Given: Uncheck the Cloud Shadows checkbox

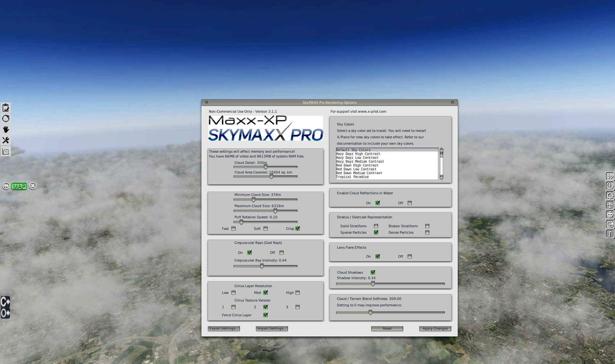Looking at the screenshot, I should (373, 272).
